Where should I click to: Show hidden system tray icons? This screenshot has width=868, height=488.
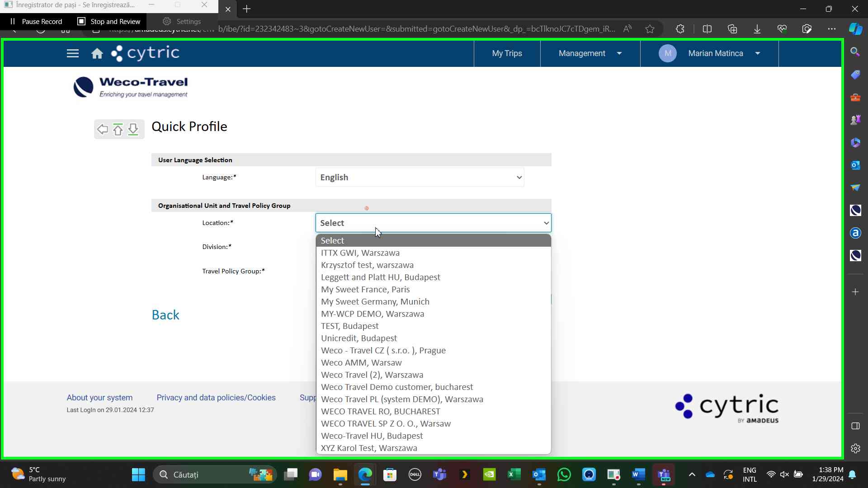click(692, 475)
